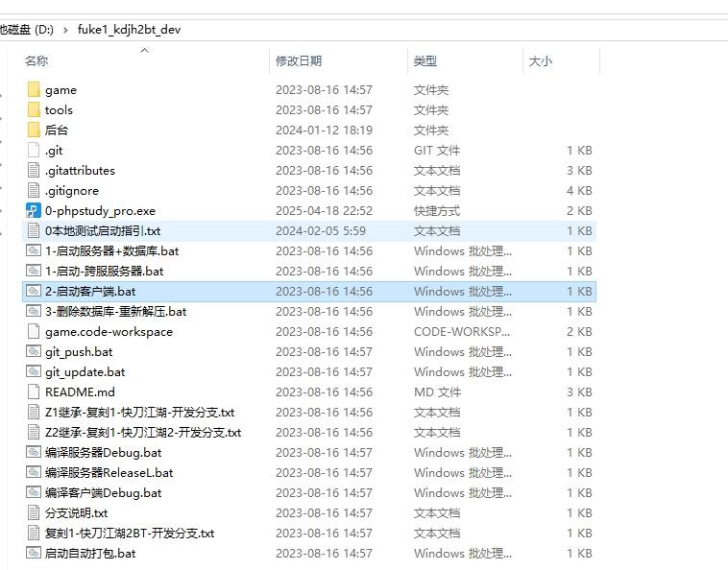
Task: Click the Z1继承-复刻1-快刀江湖-开发分支.txt icon
Action: pyautogui.click(x=34, y=412)
